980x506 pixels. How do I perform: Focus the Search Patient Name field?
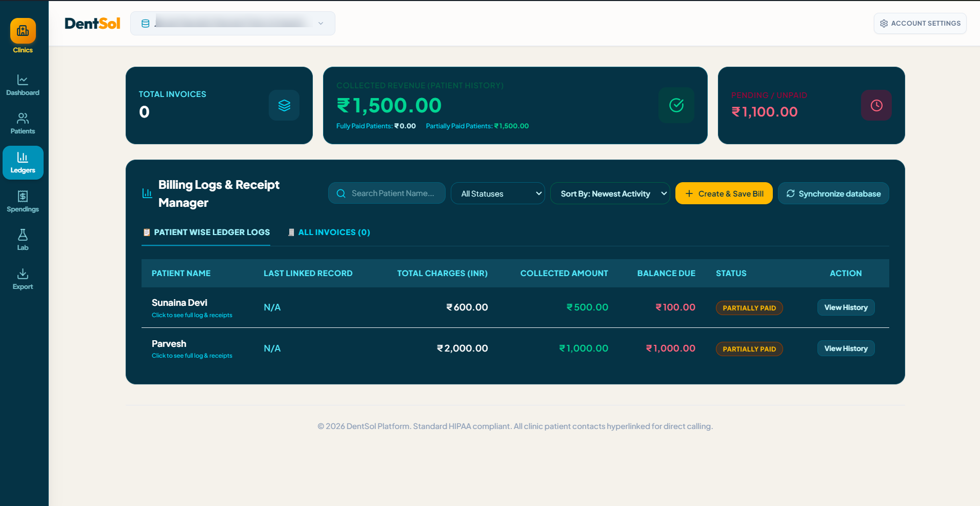tap(387, 193)
